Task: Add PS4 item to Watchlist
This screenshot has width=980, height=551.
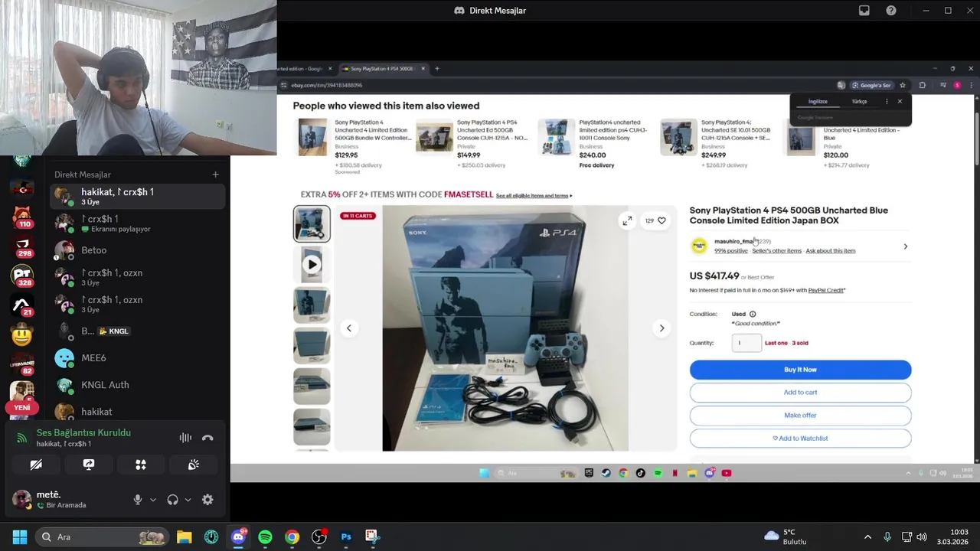Action: click(x=800, y=439)
